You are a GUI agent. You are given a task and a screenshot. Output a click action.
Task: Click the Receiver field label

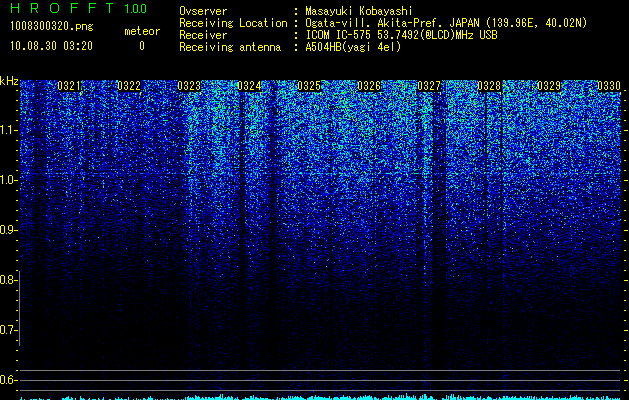tap(203, 35)
